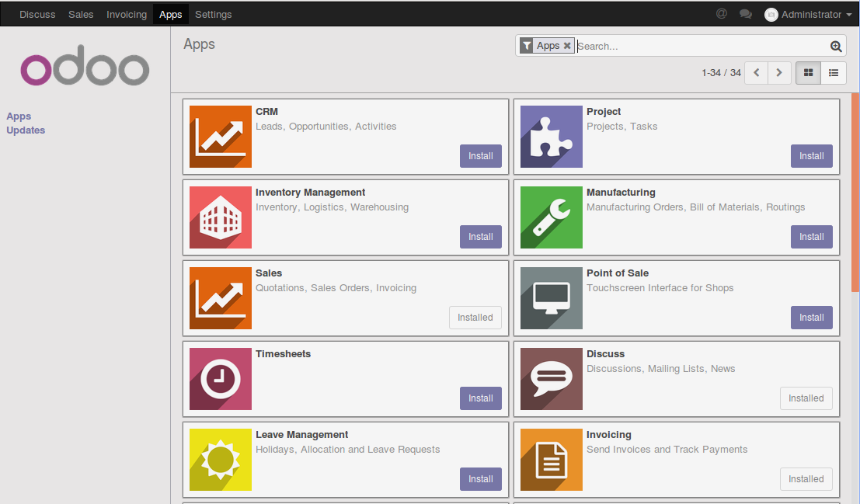
Task: Click the Installed button for Invoicing
Action: point(806,479)
